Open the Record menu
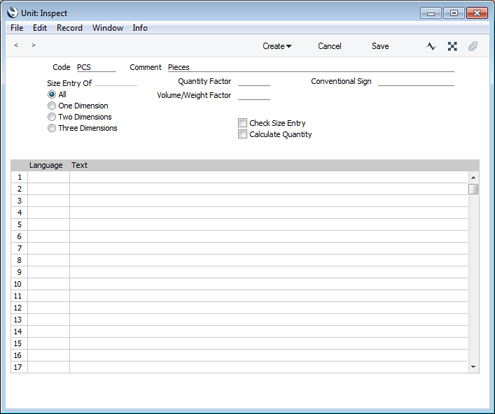Image resolution: width=495 pixels, height=414 pixels. click(69, 28)
